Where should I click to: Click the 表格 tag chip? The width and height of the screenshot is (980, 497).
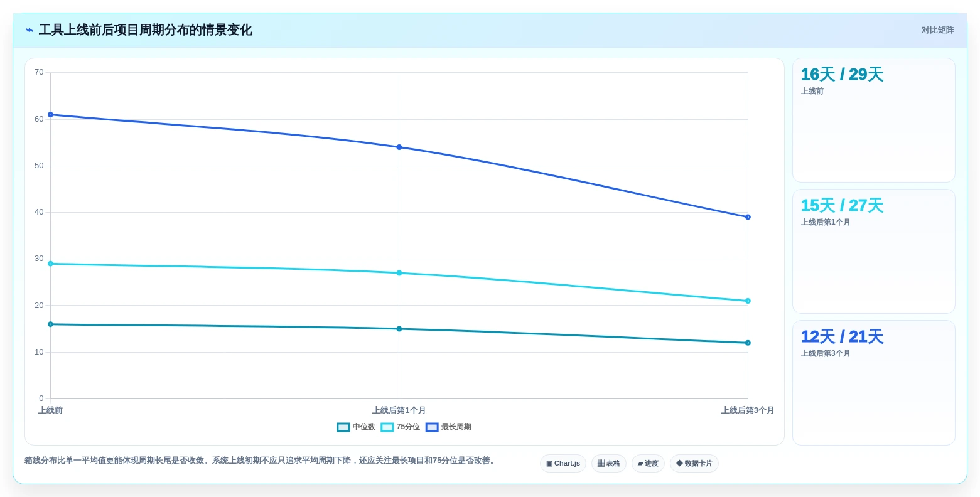click(608, 464)
